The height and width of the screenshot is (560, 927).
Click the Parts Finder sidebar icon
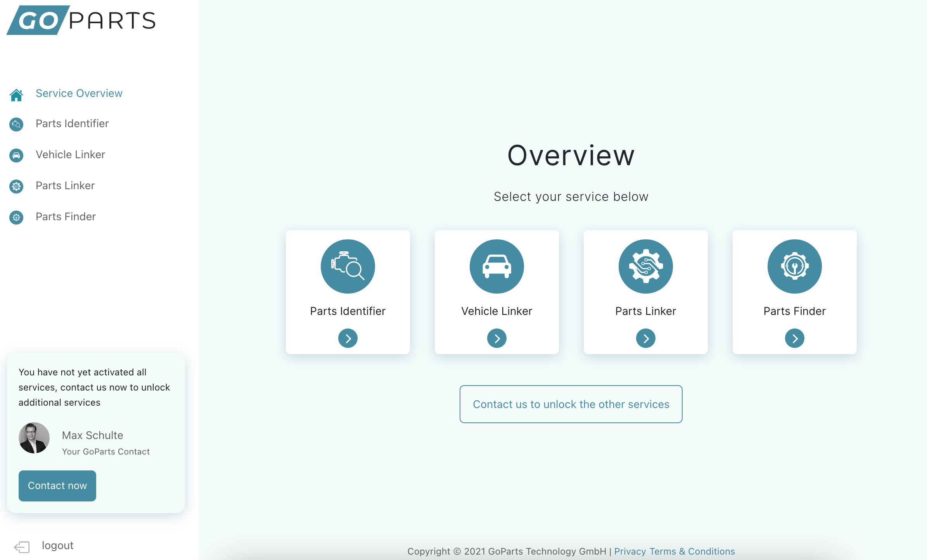[16, 217]
